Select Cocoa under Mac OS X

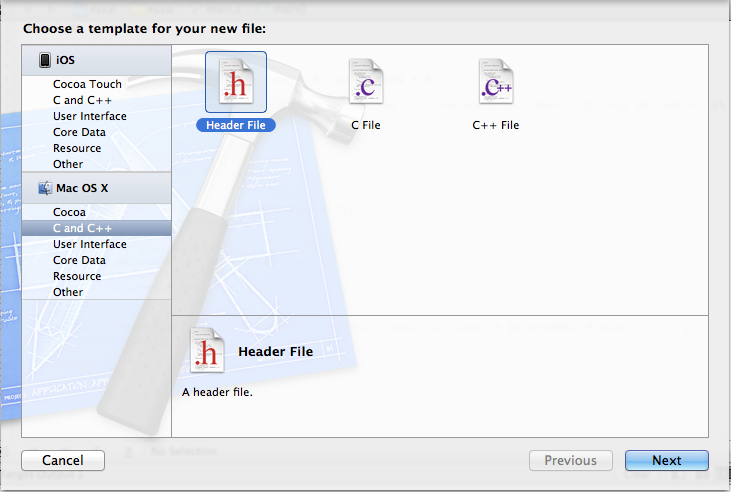click(69, 212)
